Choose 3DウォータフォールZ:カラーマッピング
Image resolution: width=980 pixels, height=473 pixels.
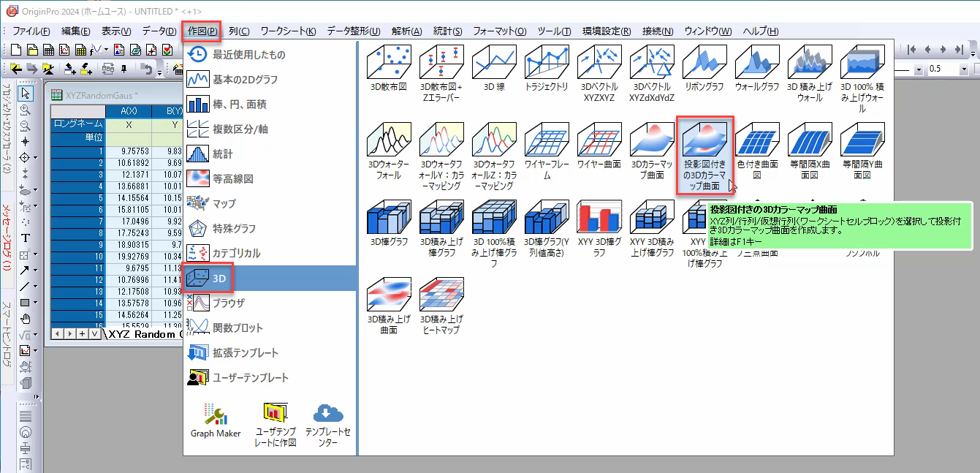coord(494,156)
